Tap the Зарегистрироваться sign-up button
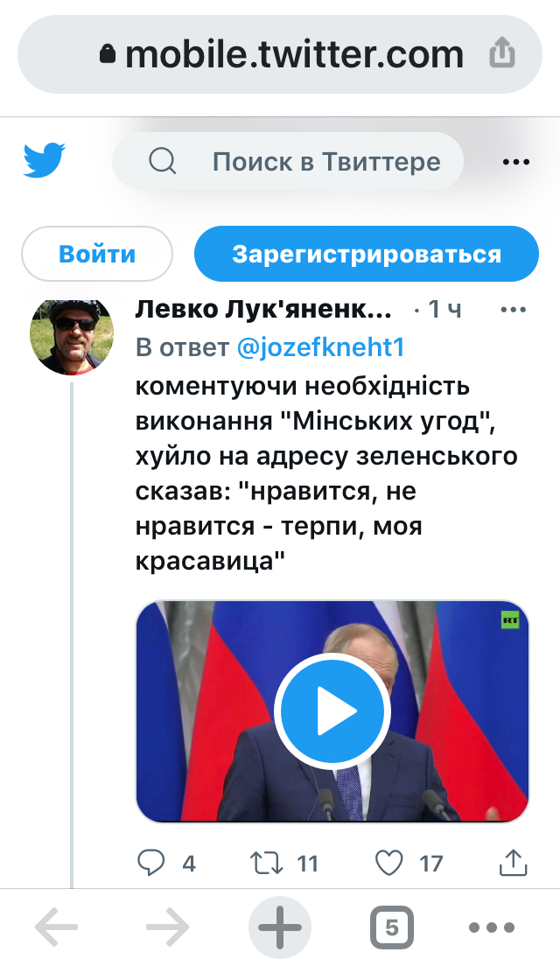Viewport: 560px width, 966px height. click(x=367, y=254)
